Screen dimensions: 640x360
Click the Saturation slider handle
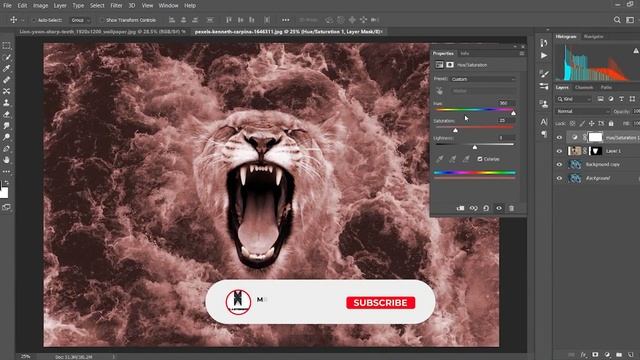[x=456, y=130]
